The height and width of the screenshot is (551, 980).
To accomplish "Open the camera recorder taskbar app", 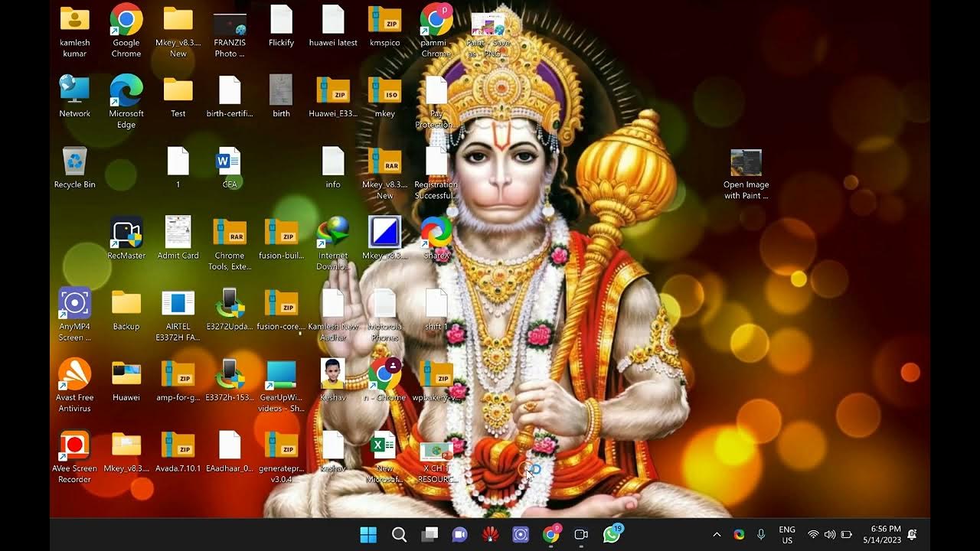I will tap(581, 534).
